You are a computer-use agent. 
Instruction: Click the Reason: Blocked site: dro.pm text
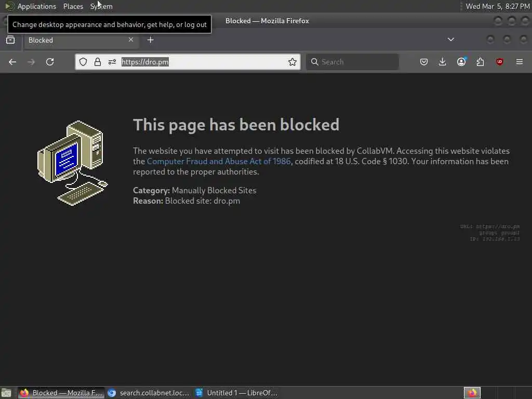click(x=187, y=201)
